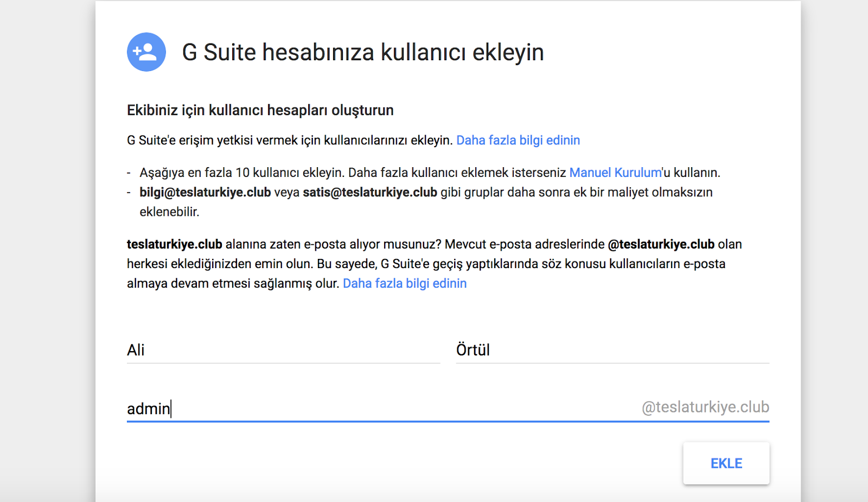Viewport: 868px width, 502px height.
Task: Focus the last name field containing Örtül
Action: pyautogui.click(x=612, y=350)
